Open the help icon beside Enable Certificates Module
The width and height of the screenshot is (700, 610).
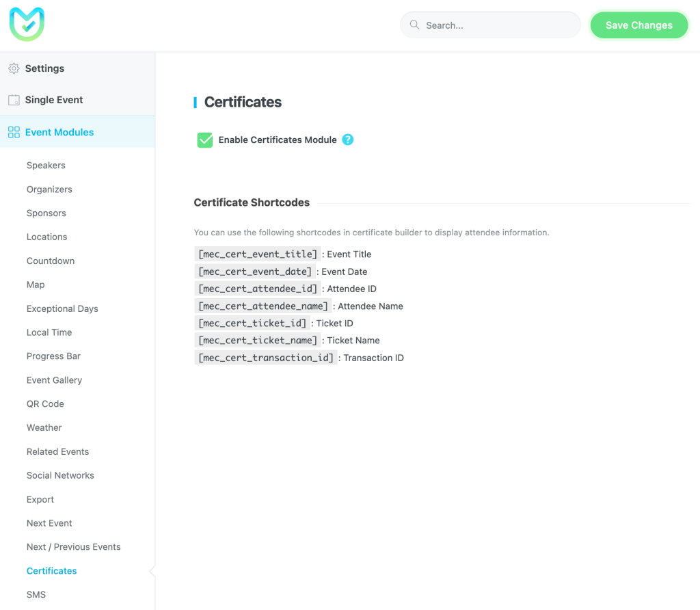(347, 140)
